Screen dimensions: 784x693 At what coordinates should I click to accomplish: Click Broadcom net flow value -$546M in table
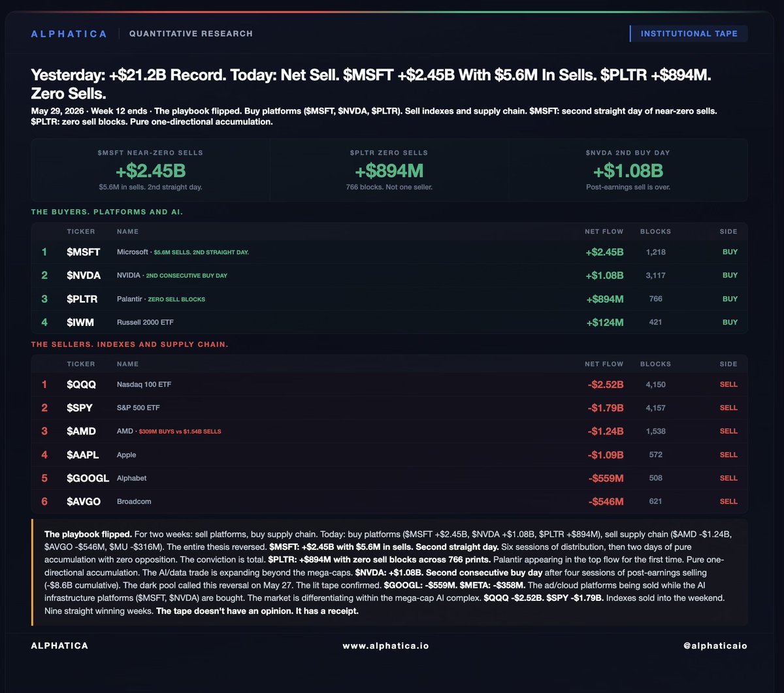607,502
